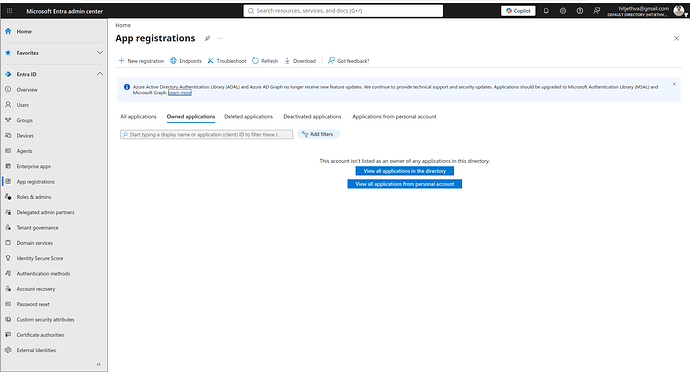Collapse the sidebar with double chevron

tap(99, 364)
